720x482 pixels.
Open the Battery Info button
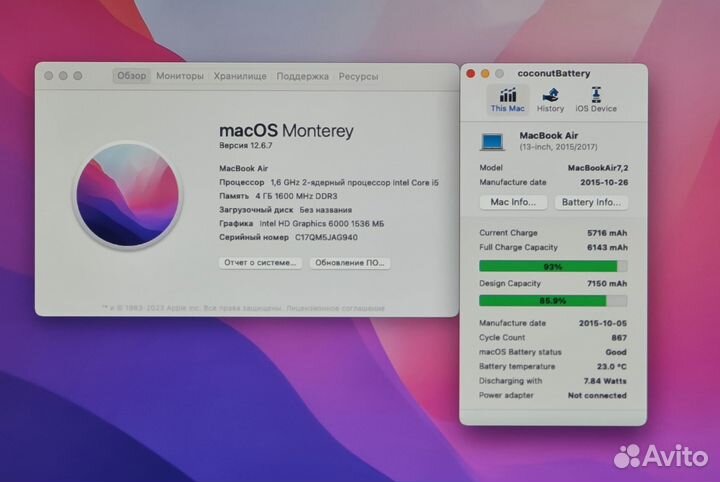click(591, 202)
